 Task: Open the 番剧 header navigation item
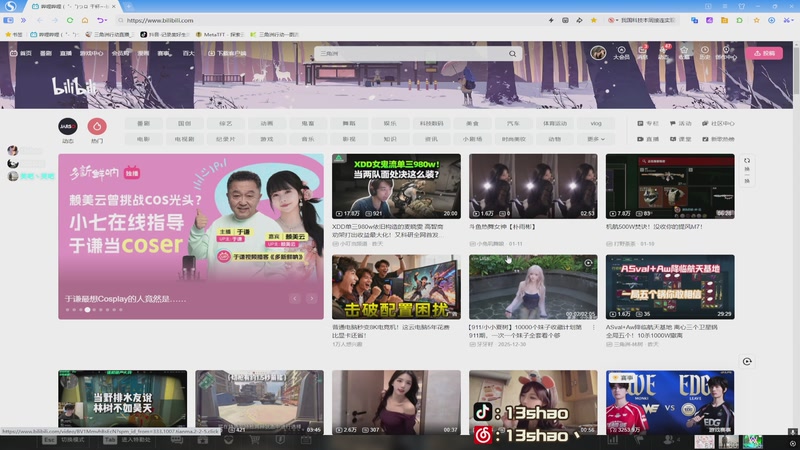(46, 53)
